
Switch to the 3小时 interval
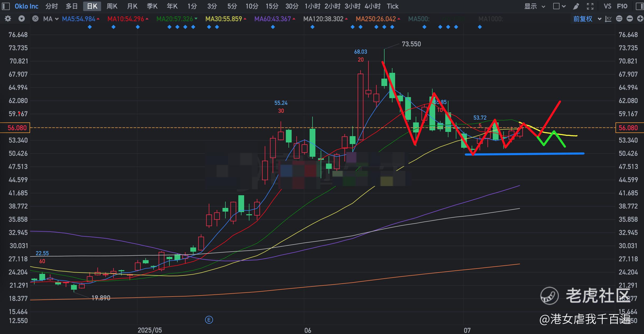pos(353,6)
